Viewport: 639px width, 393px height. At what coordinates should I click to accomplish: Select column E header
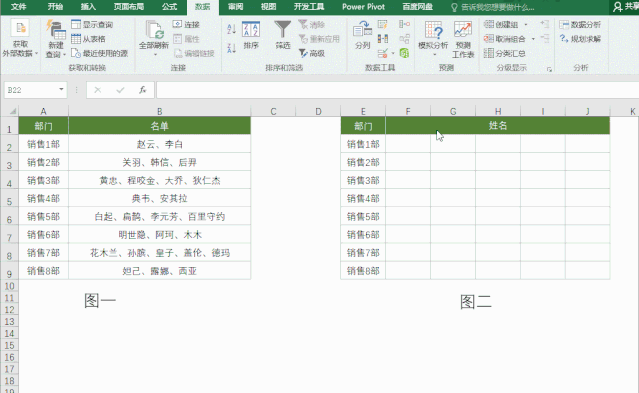pyautogui.click(x=363, y=111)
